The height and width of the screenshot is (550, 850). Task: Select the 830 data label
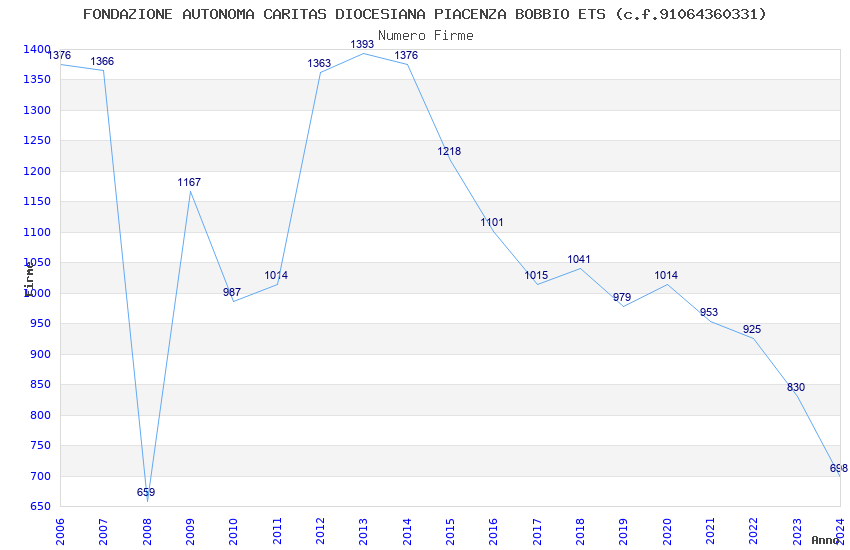point(796,387)
